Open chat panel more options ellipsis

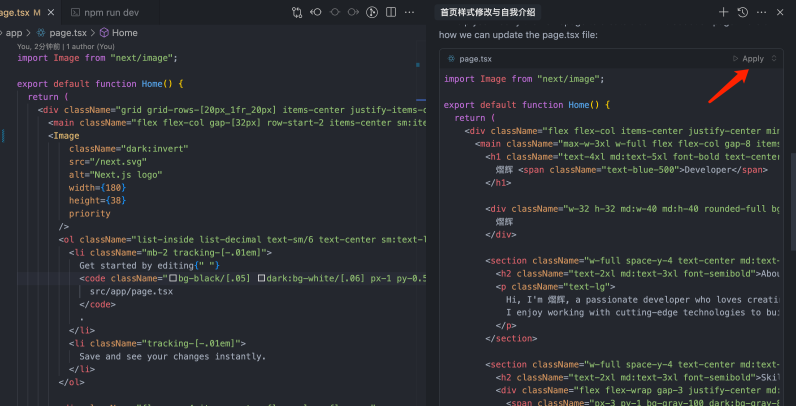coord(762,12)
